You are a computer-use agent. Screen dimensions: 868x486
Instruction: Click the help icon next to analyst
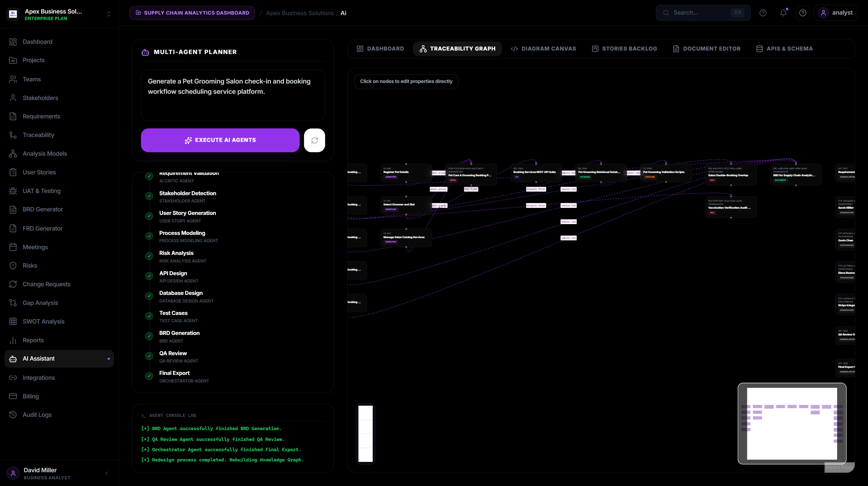click(x=803, y=13)
